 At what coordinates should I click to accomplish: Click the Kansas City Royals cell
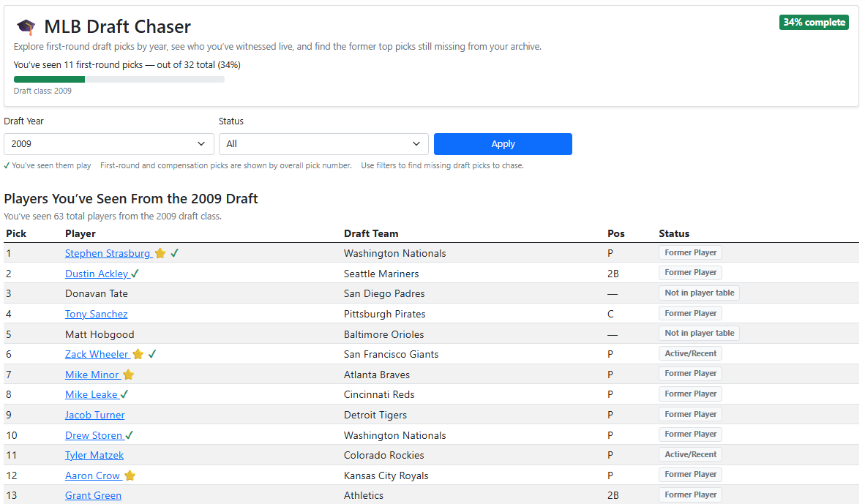click(386, 475)
